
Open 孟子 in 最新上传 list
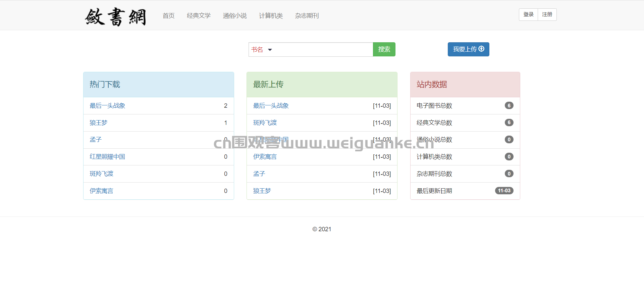259,174
